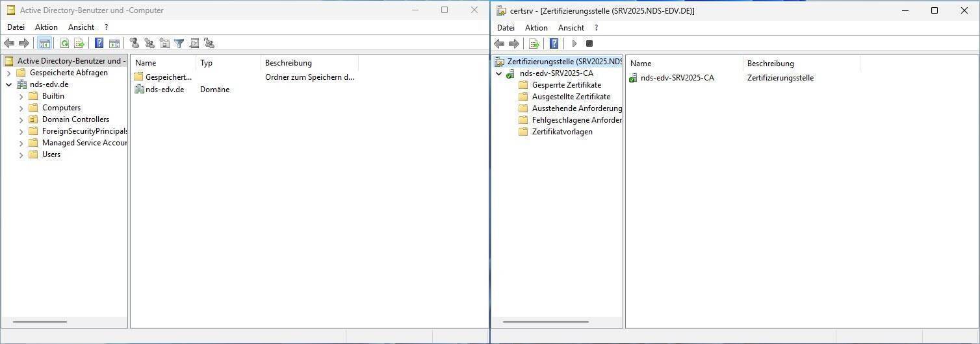This screenshot has width=980, height=344.
Task: Select the Zertifikatvorlagen folder
Action: [x=561, y=132]
